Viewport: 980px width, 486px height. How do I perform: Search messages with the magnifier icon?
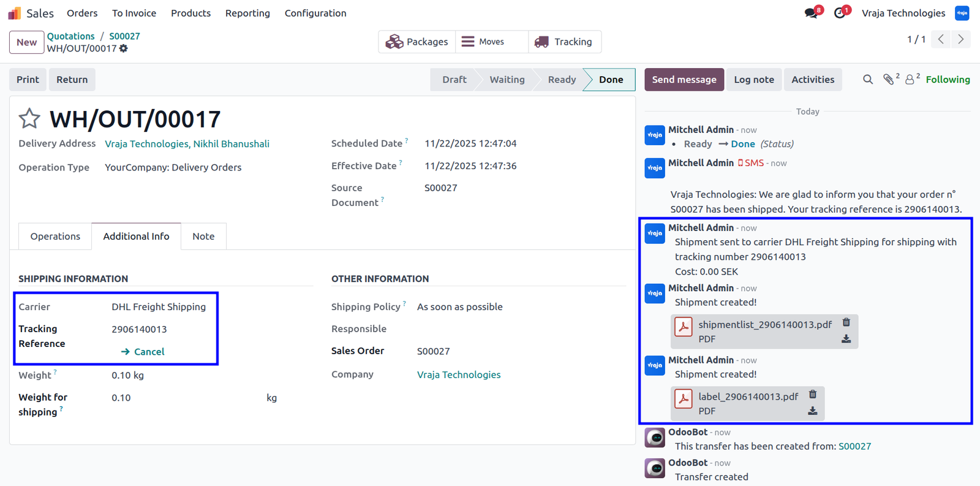[x=868, y=80]
